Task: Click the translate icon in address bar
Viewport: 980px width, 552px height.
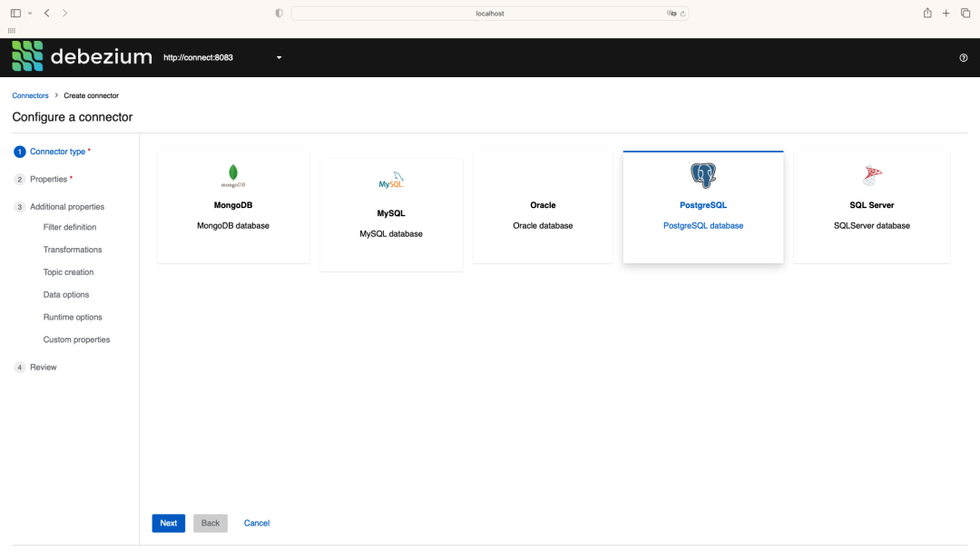Action: coord(671,13)
